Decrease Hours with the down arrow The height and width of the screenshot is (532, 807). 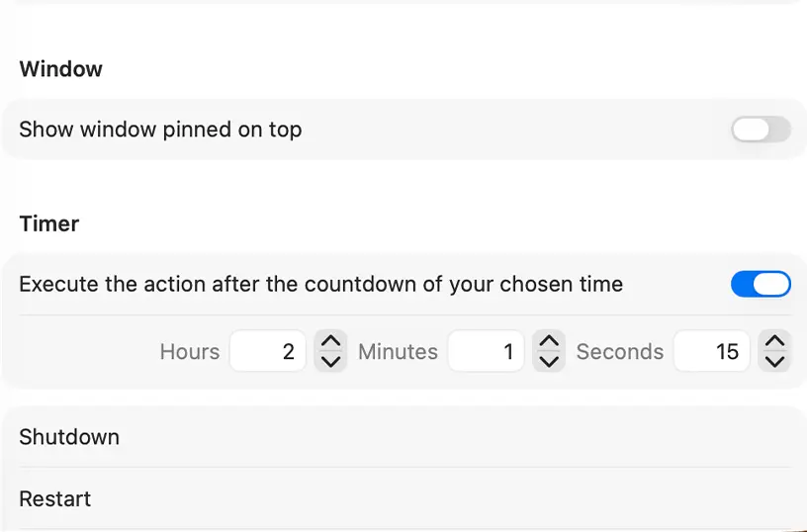[x=331, y=362]
